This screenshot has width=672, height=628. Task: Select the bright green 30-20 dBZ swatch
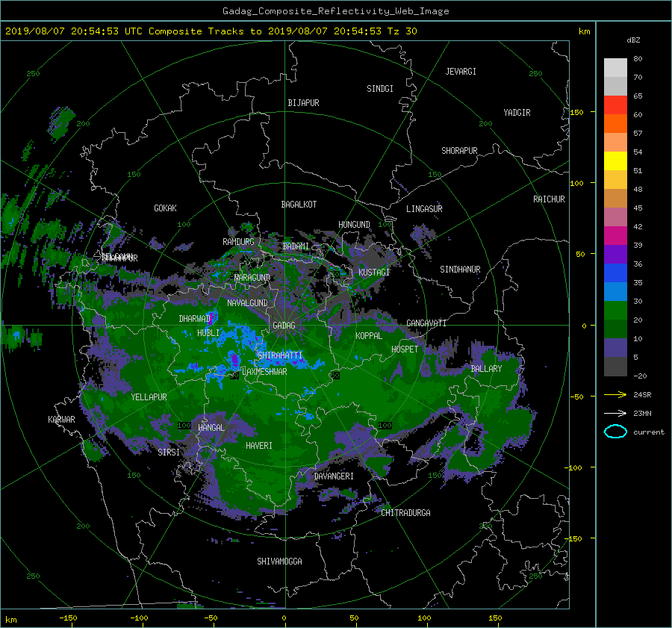(x=615, y=311)
